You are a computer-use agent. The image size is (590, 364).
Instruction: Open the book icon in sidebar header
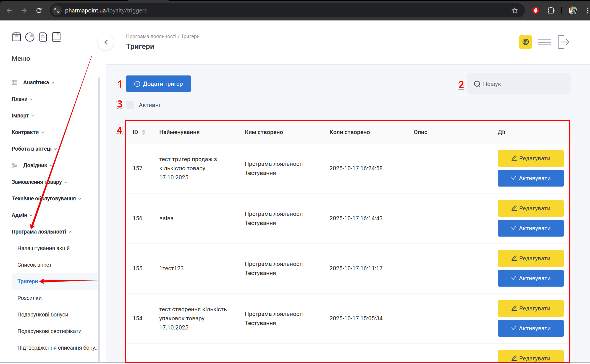pos(56,37)
